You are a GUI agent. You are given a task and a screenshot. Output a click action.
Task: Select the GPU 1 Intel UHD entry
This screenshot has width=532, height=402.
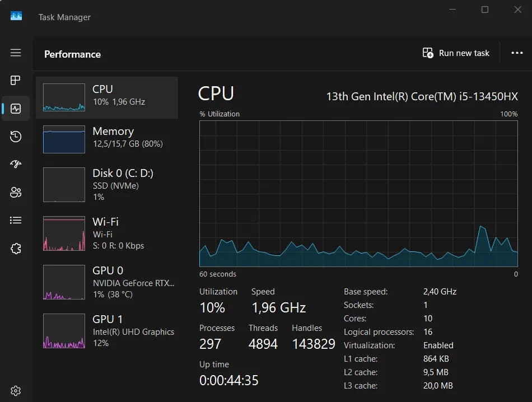[x=107, y=330]
